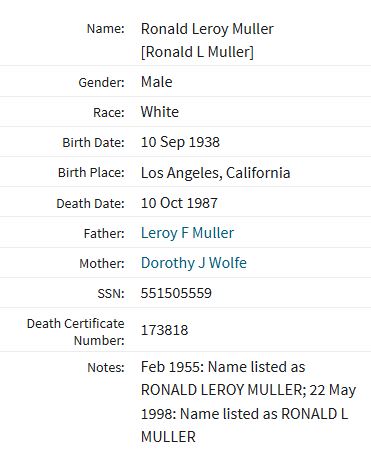371x455 pixels.
Task: Click the SSN value 551505559
Action: pos(176,293)
